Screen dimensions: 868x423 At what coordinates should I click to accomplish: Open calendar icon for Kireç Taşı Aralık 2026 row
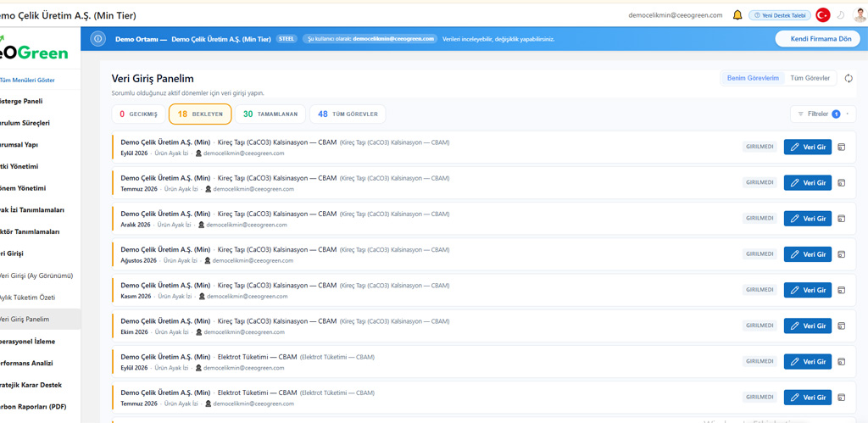(842, 219)
